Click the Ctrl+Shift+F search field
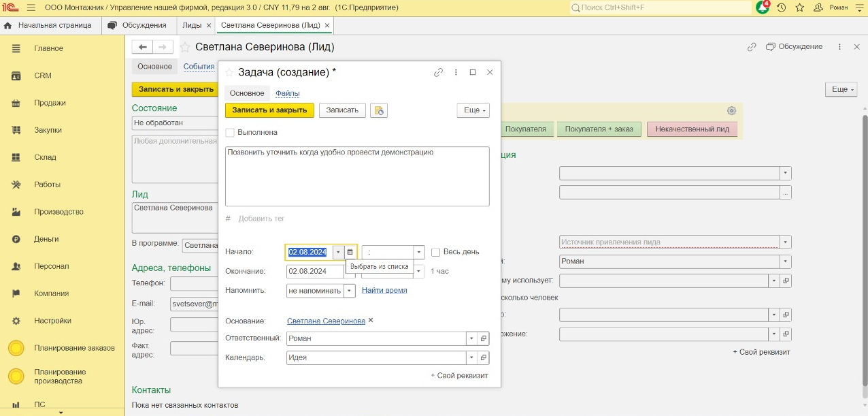The image size is (868, 416). [660, 7]
